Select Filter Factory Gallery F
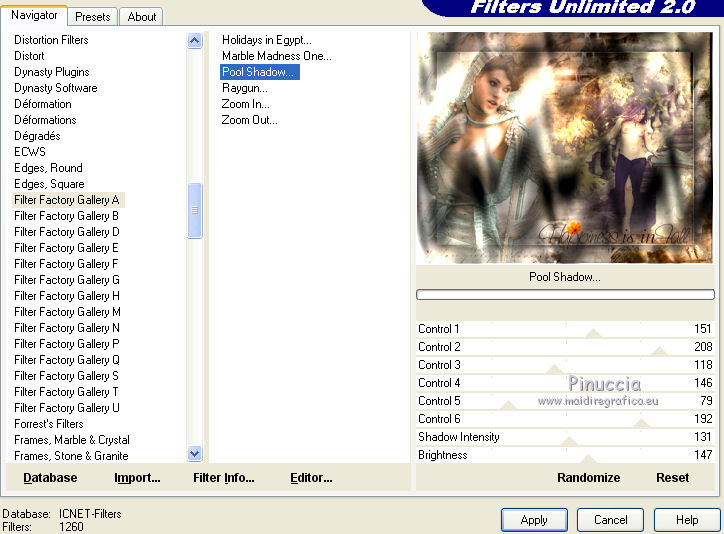The height and width of the screenshot is (534, 724). coord(66,264)
